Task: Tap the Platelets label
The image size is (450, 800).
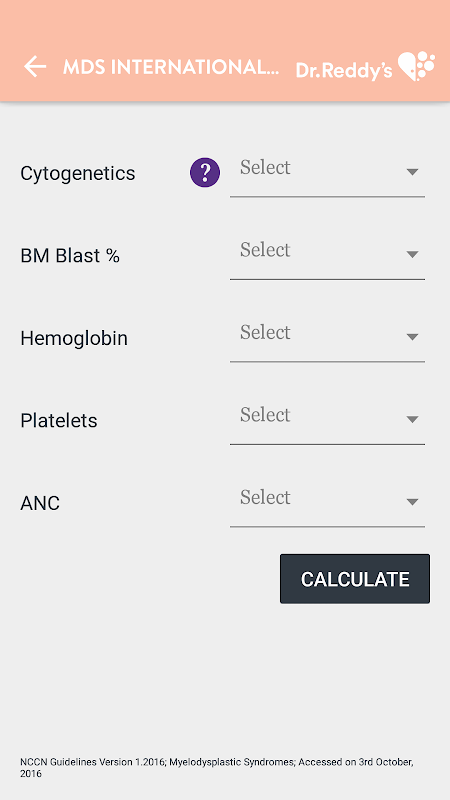Action: click(59, 420)
